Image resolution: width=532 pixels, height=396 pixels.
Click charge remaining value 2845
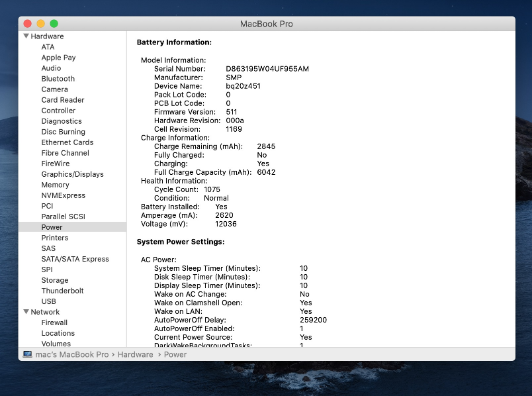[x=266, y=146]
